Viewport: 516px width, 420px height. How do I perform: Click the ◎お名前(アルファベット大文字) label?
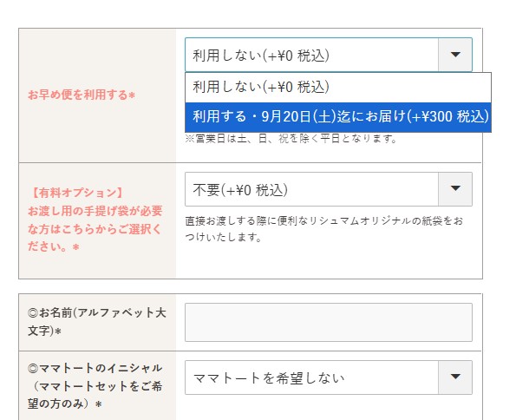[x=97, y=321]
